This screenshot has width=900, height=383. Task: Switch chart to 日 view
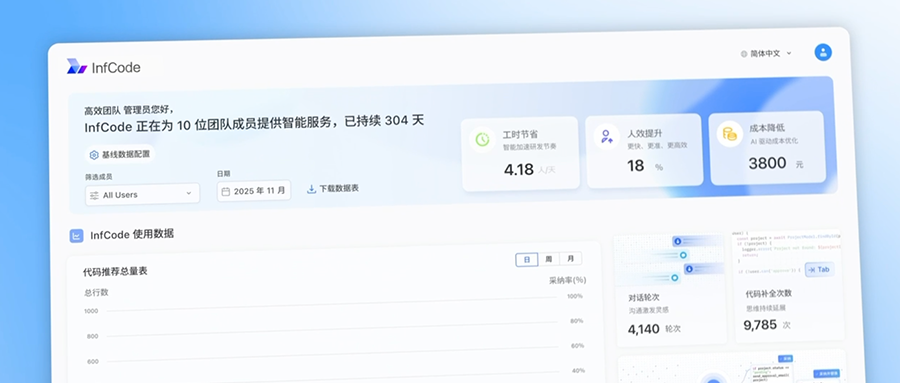(526, 260)
